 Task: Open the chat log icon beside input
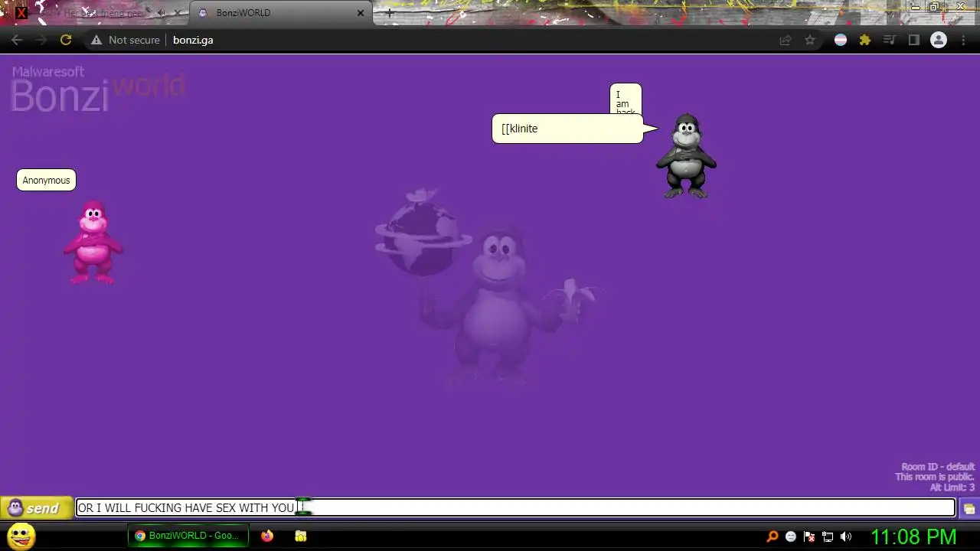pyautogui.click(x=969, y=508)
